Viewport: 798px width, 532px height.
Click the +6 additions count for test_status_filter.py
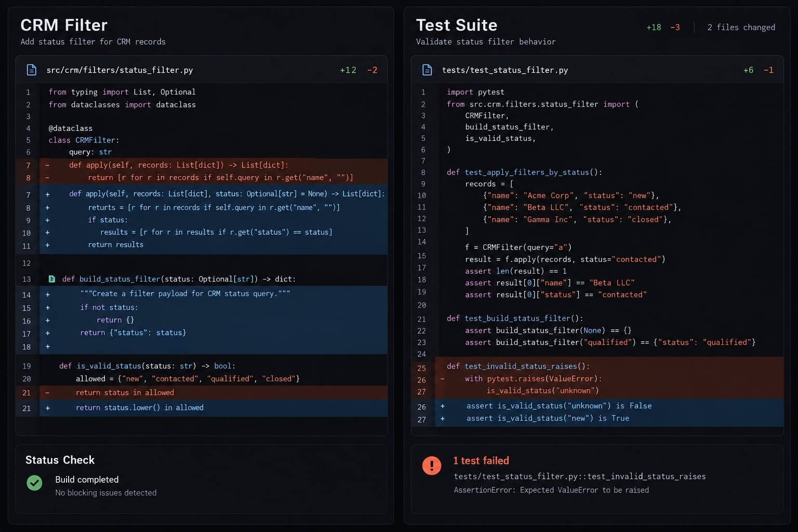(x=748, y=70)
